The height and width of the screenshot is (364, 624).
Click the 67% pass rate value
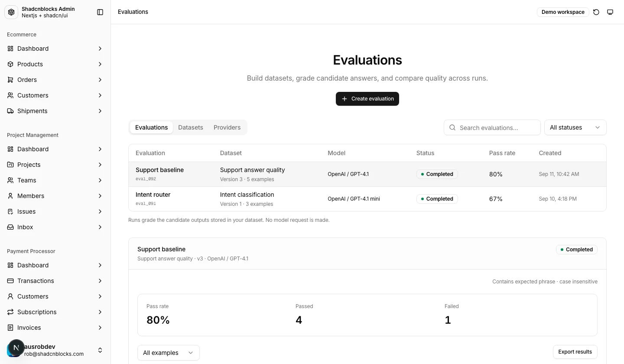tap(496, 199)
